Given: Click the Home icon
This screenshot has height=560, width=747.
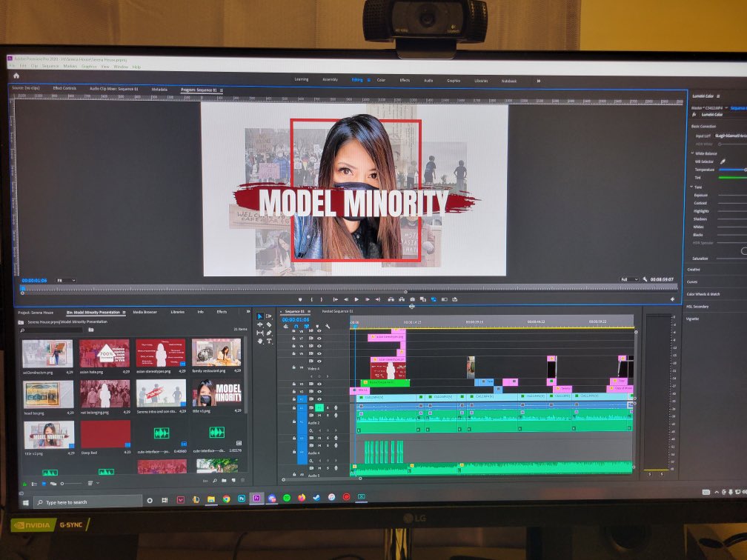Looking at the screenshot, I should coord(16,76).
